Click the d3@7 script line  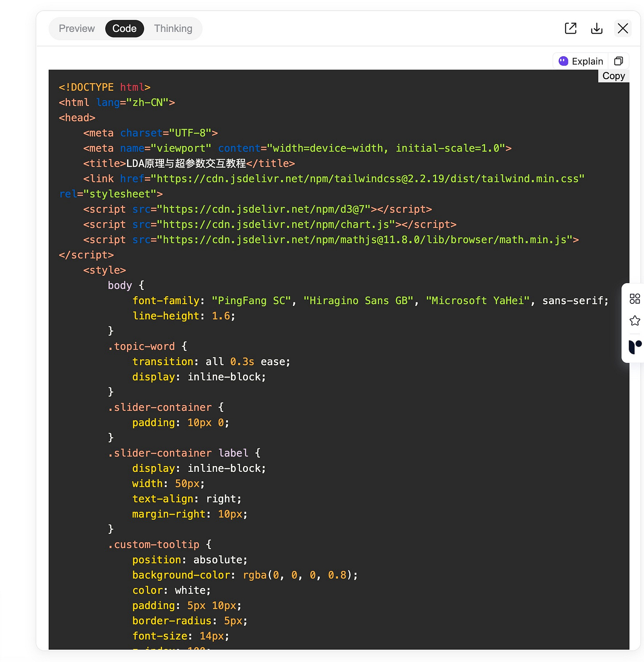[257, 209]
